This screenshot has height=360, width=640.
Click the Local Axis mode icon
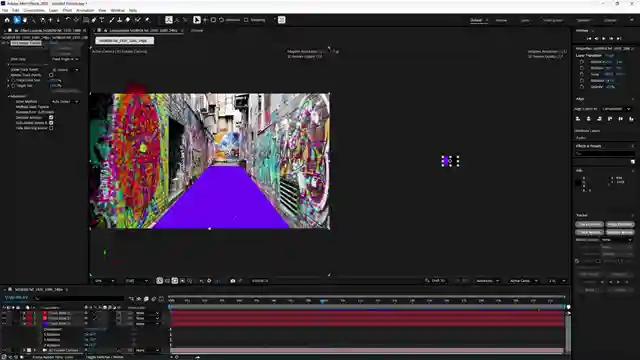tap(169, 20)
